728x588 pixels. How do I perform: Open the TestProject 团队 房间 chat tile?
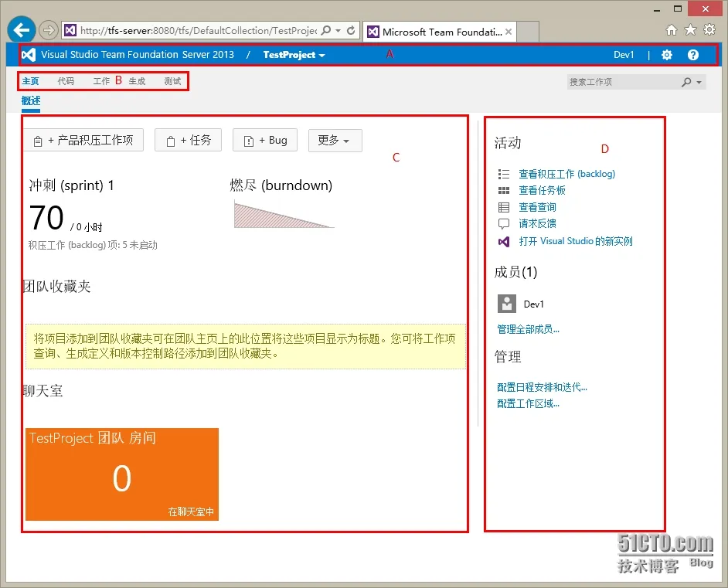click(122, 474)
